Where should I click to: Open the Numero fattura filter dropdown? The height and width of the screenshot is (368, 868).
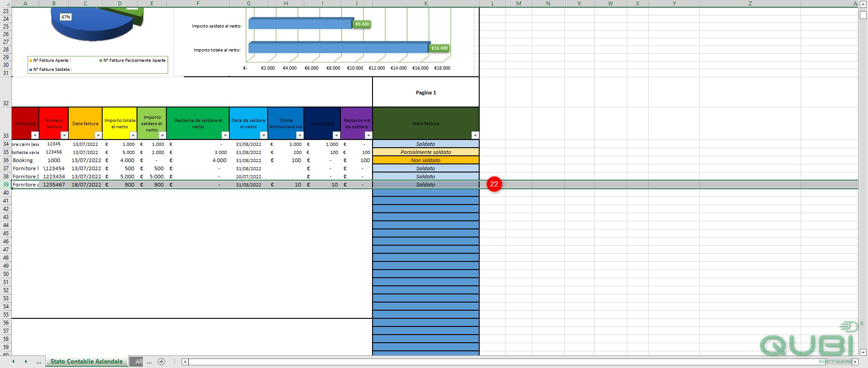pos(64,135)
